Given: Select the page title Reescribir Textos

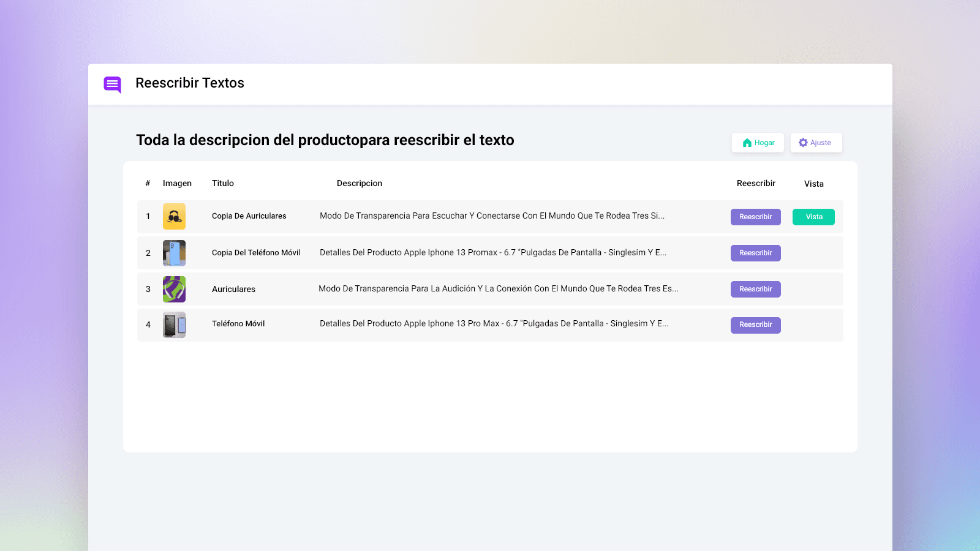Looking at the screenshot, I should (x=189, y=83).
